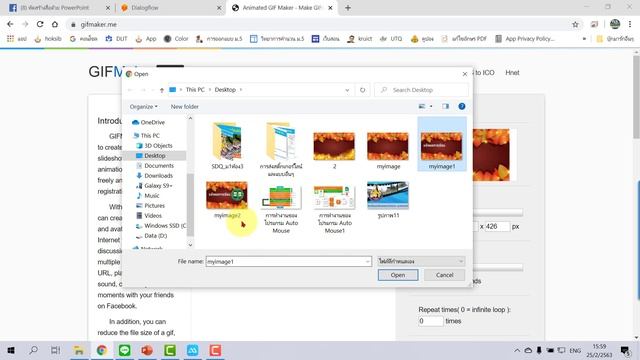Click Desktop in the address breadcrumb
The height and width of the screenshot is (360, 640).
pyautogui.click(x=225, y=90)
